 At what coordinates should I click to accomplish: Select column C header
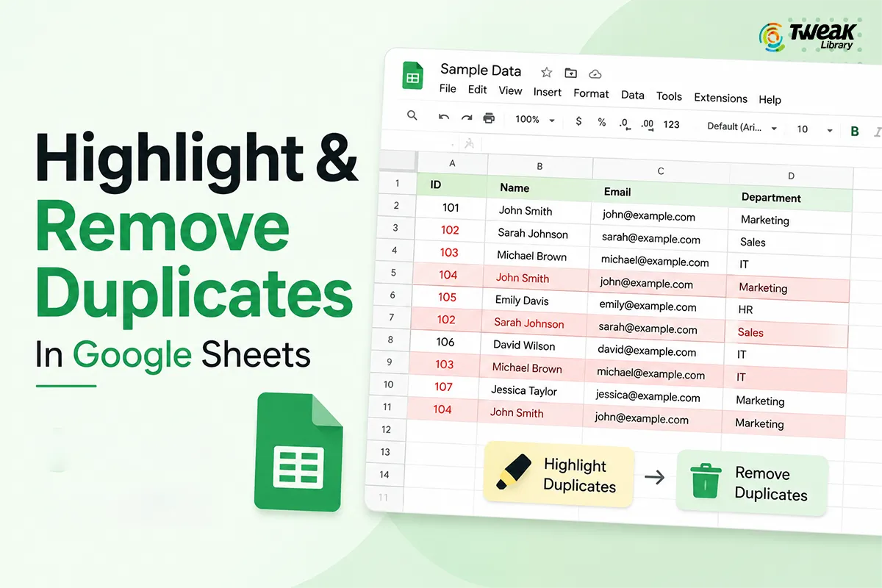(661, 171)
